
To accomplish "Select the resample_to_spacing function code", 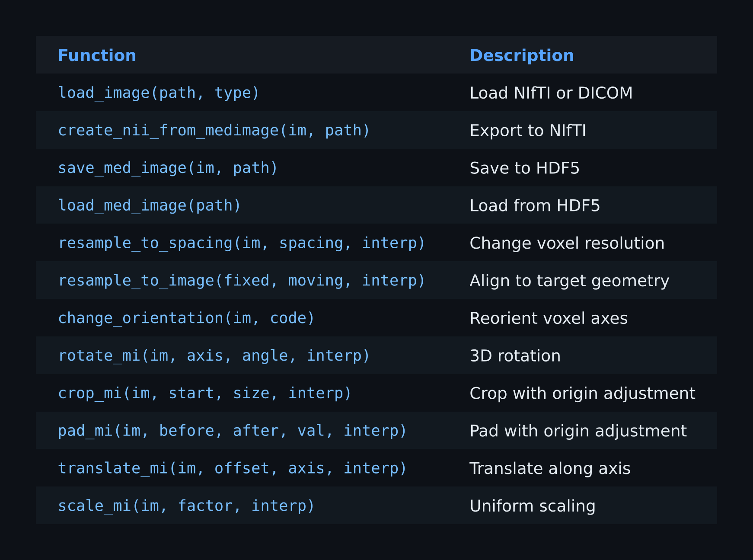I will (241, 243).
